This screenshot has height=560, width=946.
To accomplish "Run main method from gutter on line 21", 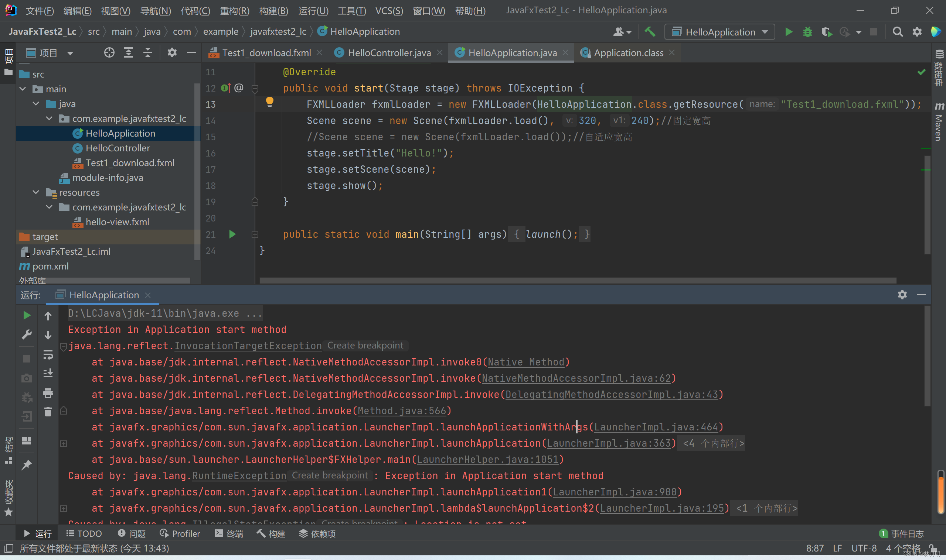I will click(x=232, y=234).
